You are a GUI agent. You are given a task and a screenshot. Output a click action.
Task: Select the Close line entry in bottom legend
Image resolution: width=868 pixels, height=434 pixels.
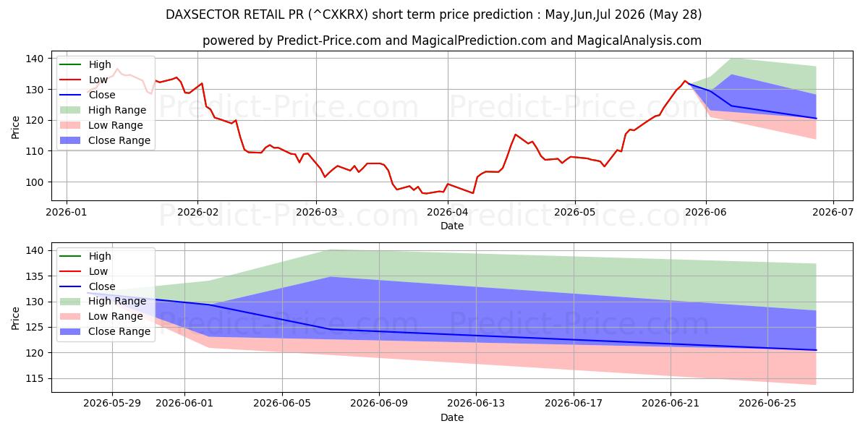[88, 286]
